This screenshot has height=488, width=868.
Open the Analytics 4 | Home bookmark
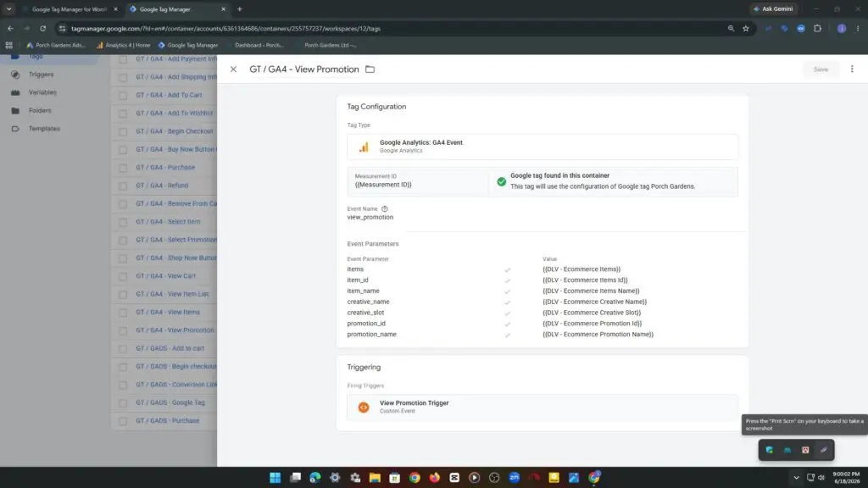(124, 46)
